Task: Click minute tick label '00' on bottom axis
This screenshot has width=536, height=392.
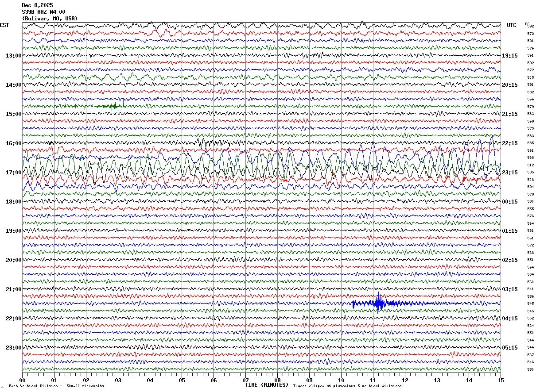Action: (22, 380)
